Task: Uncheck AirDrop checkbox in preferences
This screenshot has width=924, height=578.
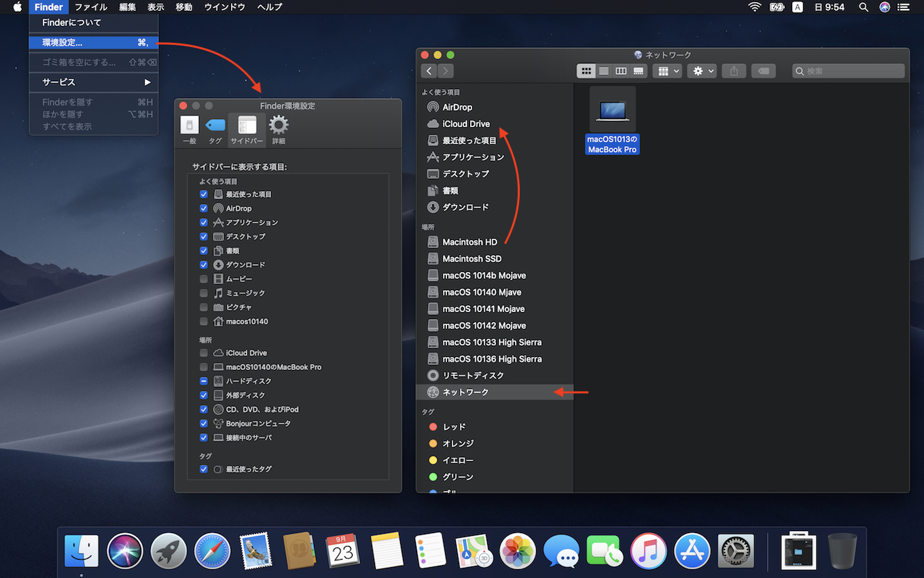Action: tap(204, 208)
